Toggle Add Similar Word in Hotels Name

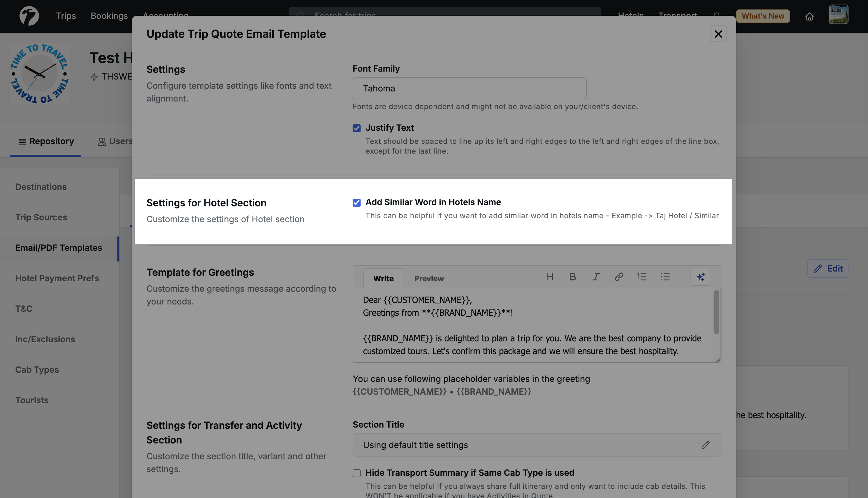356,203
